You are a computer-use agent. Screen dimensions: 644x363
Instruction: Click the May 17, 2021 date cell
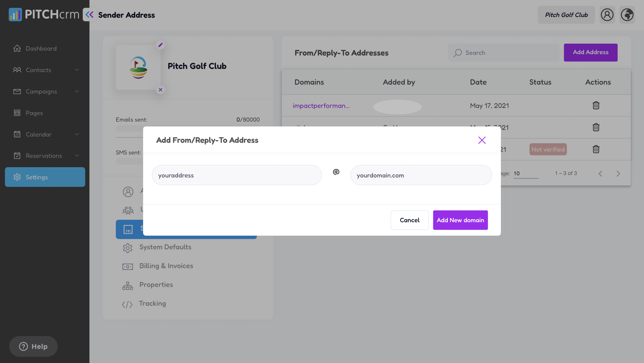tap(489, 106)
